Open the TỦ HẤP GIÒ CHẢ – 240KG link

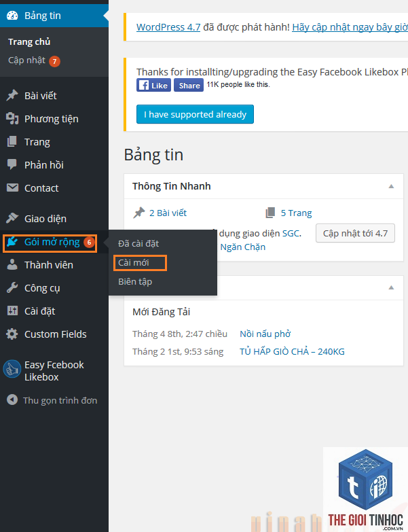[x=292, y=351]
